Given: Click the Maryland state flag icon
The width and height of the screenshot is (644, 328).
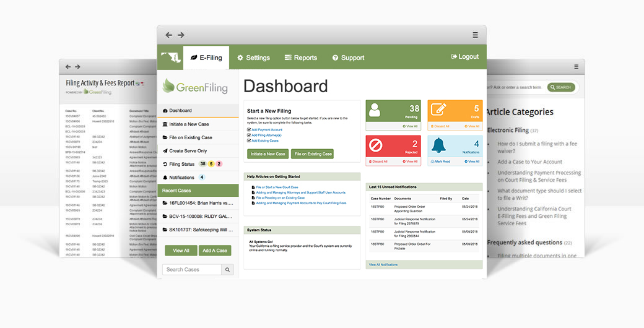Looking at the screenshot, I should (170, 58).
